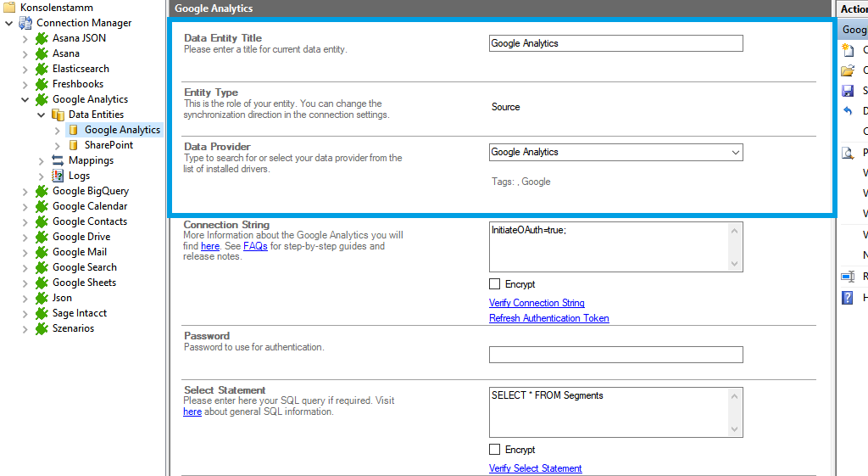This screenshot has height=476, width=868.
Task: Click the Google Sheets connection icon
Action: coord(42,283)
